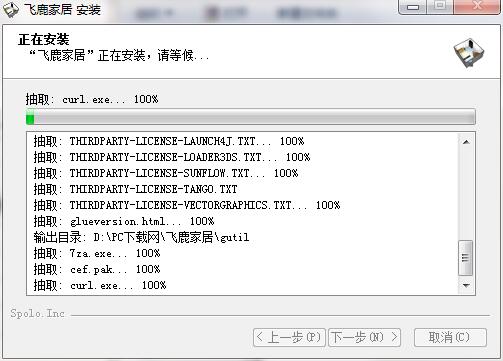This screenshot has height=361, width=503.
Task: Click the disabled maximize window button
Action: [x=440, y=7]
